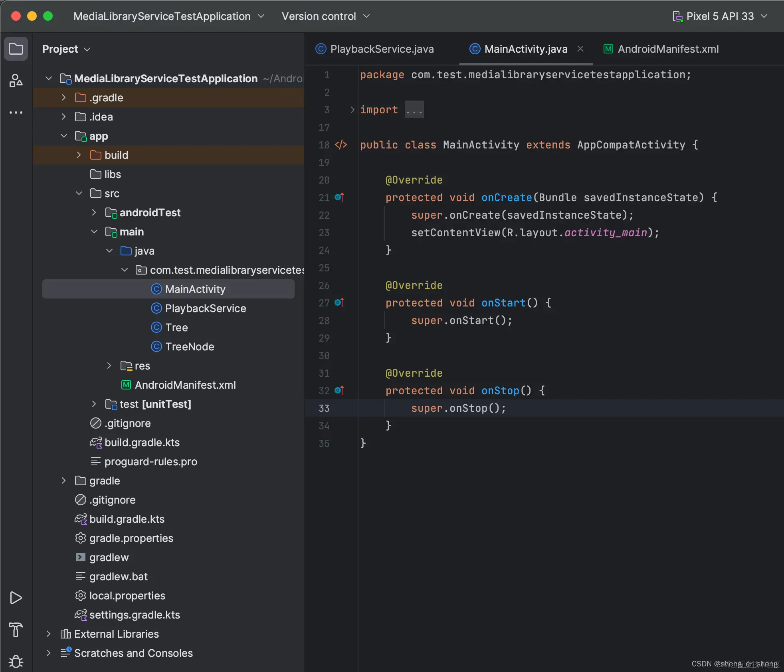Viewport: 784px width, 672px height.
Task: Click the More tool windows ellipsis icon
Action: click(16, 113)
